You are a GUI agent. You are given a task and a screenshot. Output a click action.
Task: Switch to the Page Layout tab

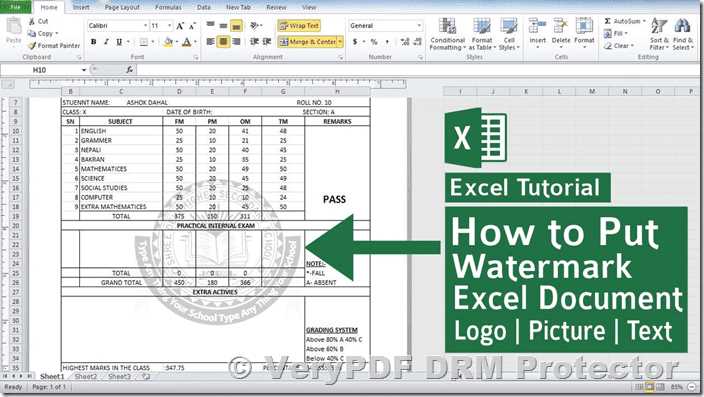(x=122, y=7)
